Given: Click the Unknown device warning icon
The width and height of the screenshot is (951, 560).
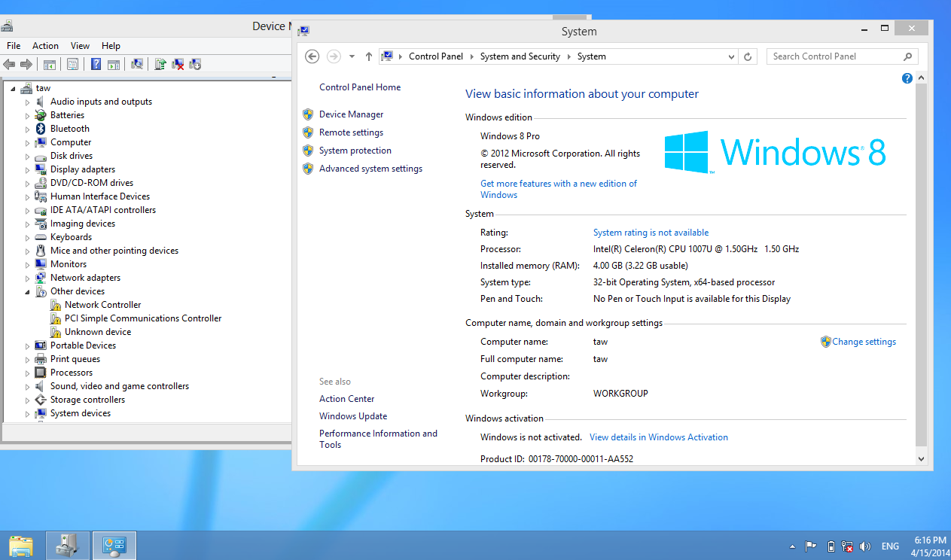Looking at the screenshot, I should (x=56, y=332).
